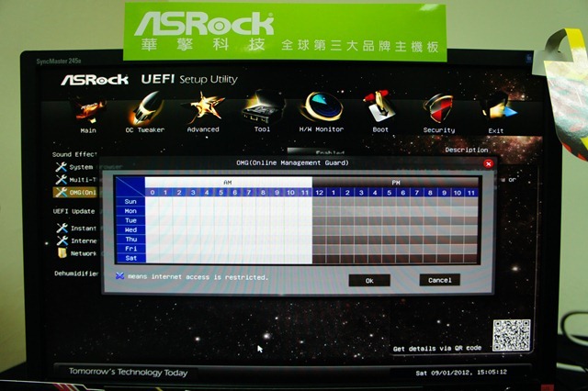Toggle Sunday AM 0 o'clock cell
This screenshot has width=588, height=391.
(x=153, y=202)
